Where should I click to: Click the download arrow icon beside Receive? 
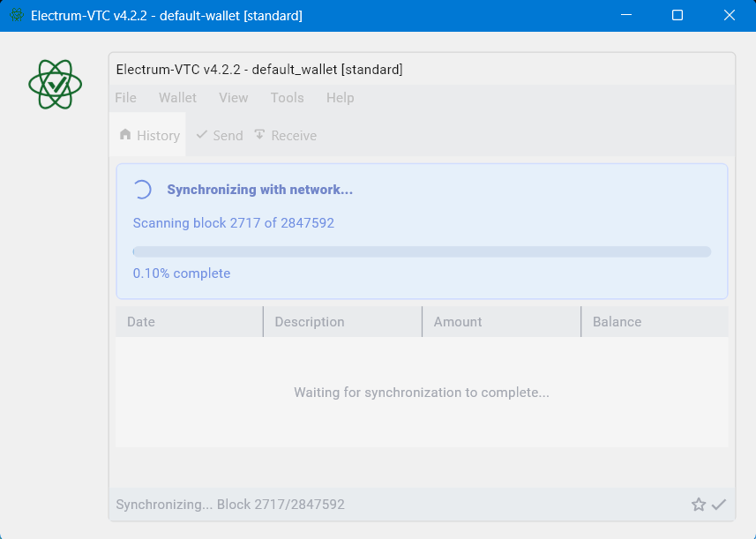[259, 134]
